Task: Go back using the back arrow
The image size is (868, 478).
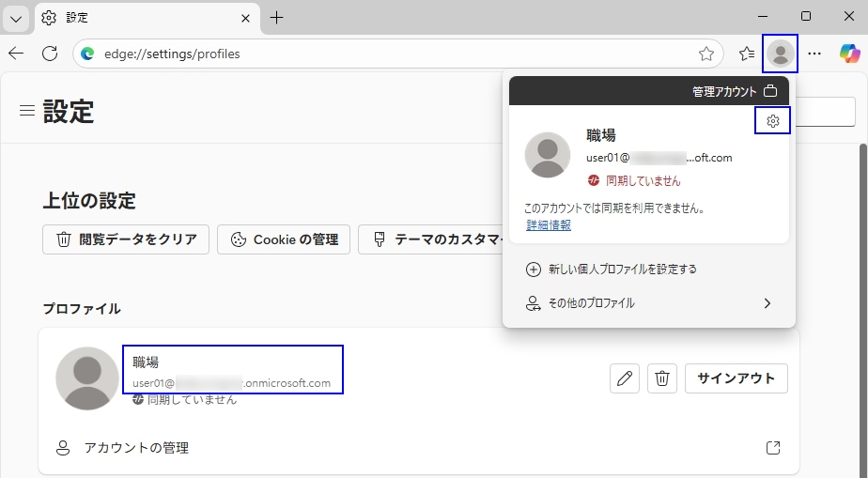Action: (16, 54)
